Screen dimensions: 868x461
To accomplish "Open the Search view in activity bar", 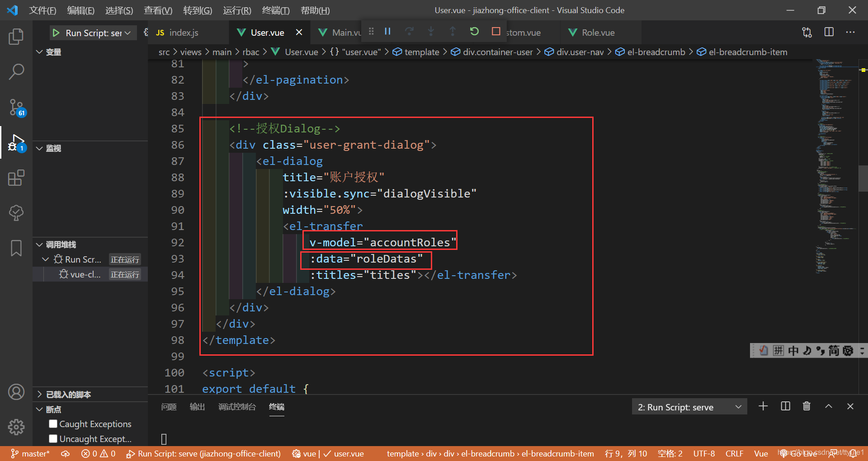I will (x=16, y=71).
